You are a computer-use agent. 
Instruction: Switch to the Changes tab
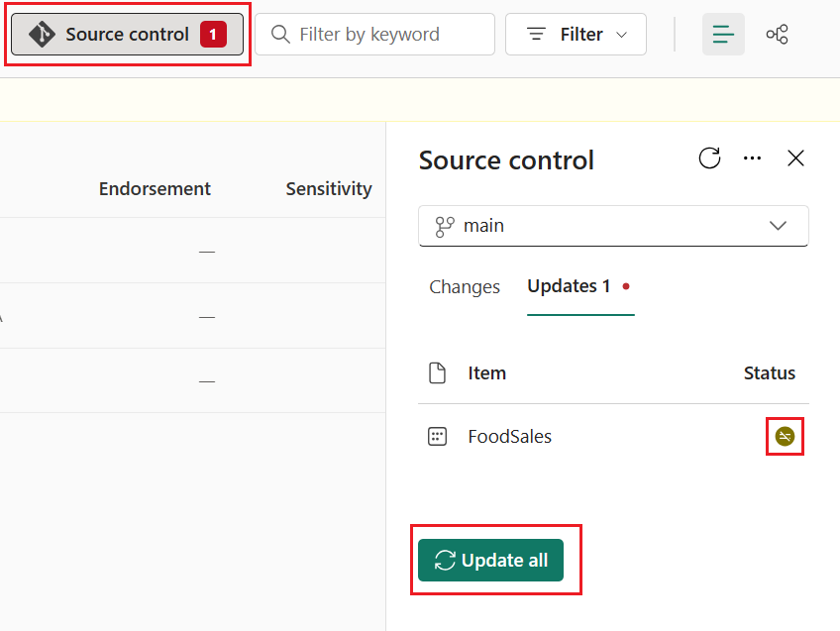(464, 286)
